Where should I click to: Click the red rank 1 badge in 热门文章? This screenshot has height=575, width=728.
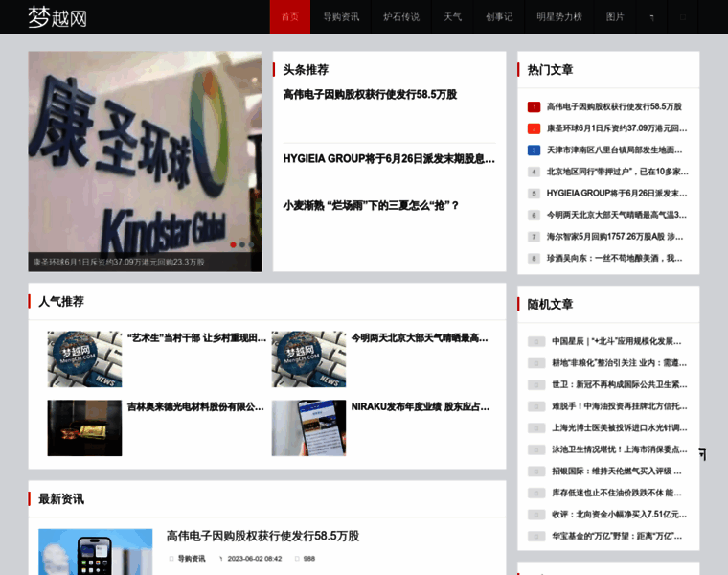(x=534, y=107)
